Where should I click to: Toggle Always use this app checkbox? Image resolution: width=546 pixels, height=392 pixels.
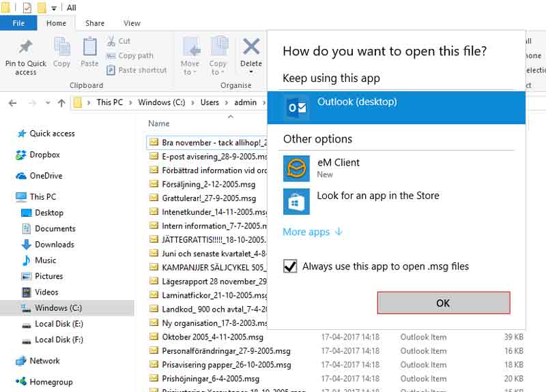[290, 267]
